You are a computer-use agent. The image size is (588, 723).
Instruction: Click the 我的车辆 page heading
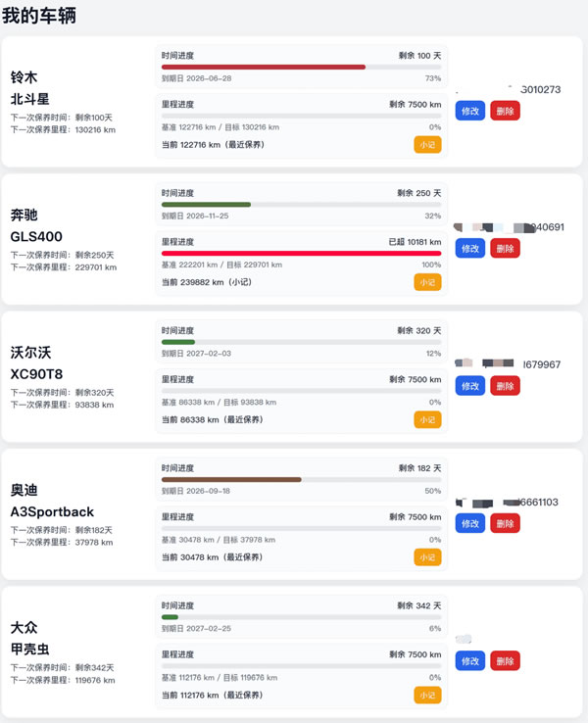point(39,16)
